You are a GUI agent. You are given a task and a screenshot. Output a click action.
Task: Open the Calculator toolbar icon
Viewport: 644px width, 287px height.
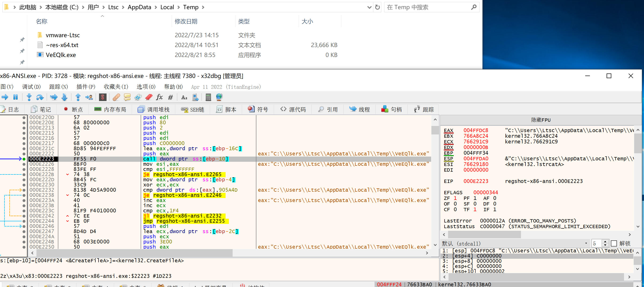[x=208, y=97]
